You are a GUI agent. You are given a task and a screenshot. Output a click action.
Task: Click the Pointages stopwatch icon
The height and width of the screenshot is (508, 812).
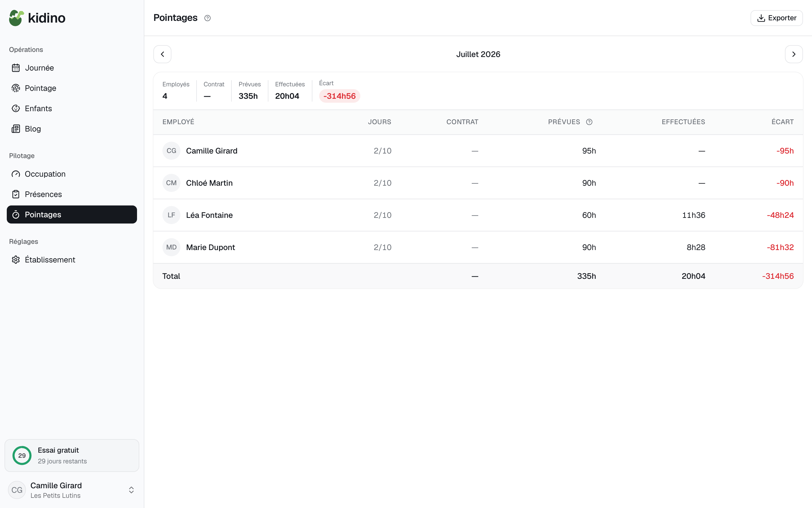pyautogui.click(x=16, y=215)
